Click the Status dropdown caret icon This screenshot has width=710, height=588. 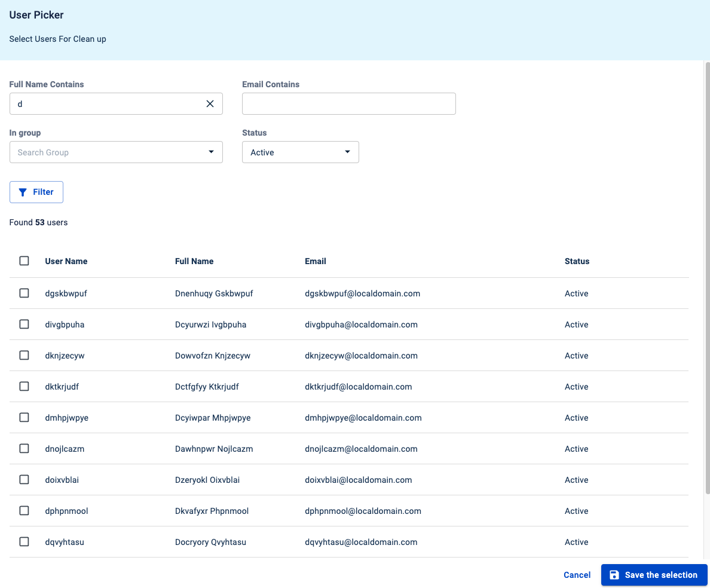[x=347, y=152]
